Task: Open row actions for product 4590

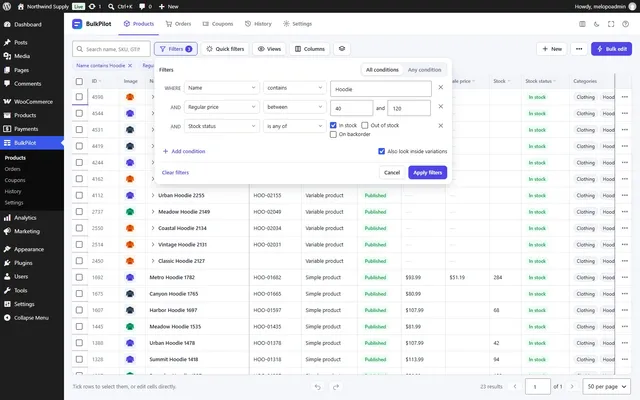Action: pyautogui.click(x=624, y=97)
